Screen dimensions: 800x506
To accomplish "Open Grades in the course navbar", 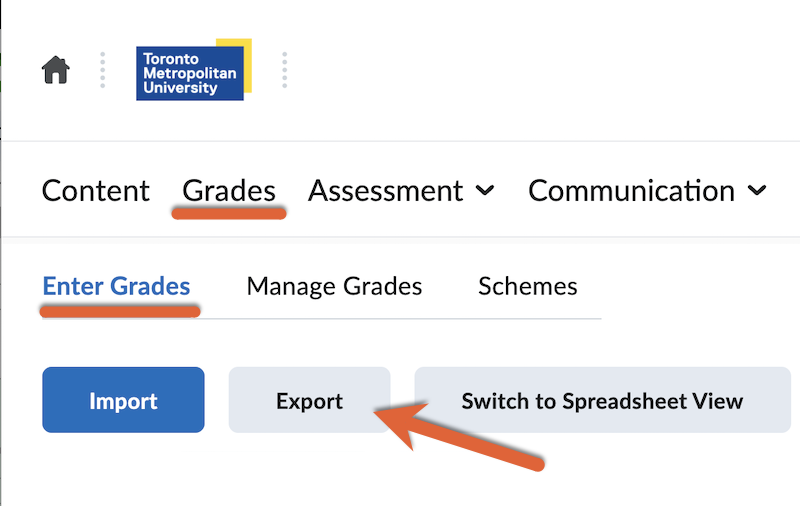I will [229, 191].
